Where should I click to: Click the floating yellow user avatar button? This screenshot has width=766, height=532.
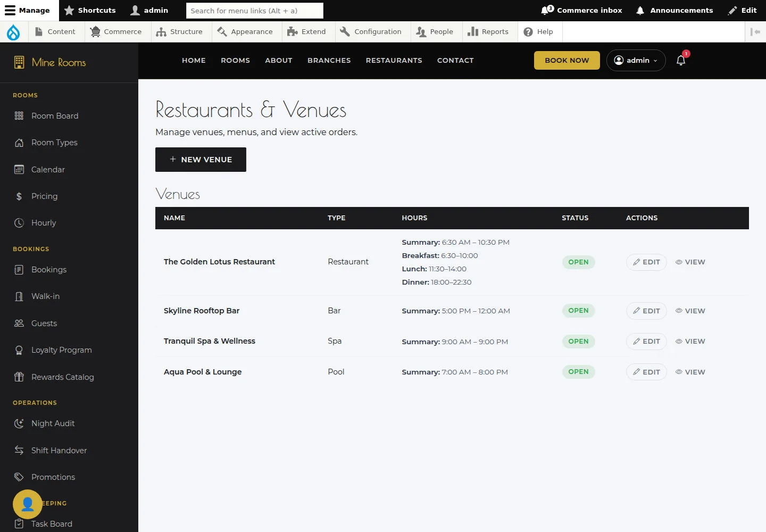28,504
